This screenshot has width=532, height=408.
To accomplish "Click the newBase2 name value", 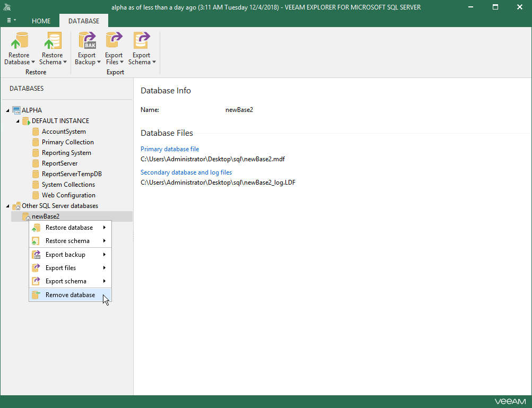I will click(239, 110).
